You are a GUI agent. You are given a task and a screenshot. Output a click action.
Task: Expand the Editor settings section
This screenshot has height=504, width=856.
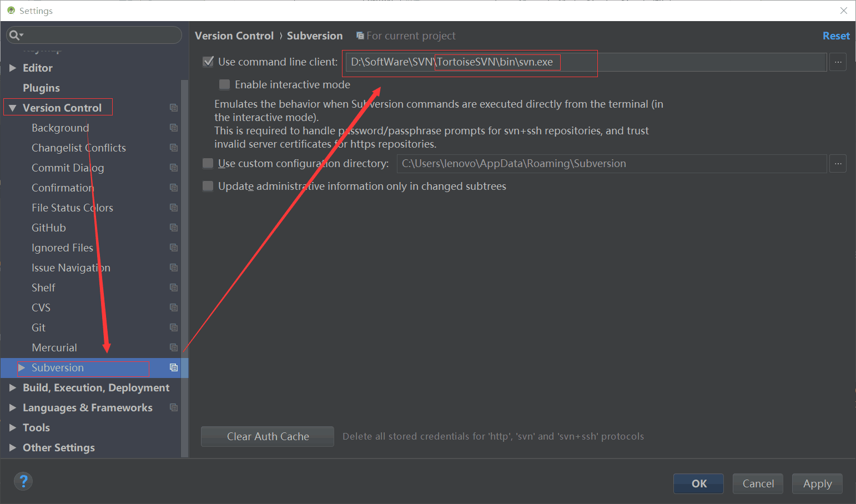(x=13, y=68)
